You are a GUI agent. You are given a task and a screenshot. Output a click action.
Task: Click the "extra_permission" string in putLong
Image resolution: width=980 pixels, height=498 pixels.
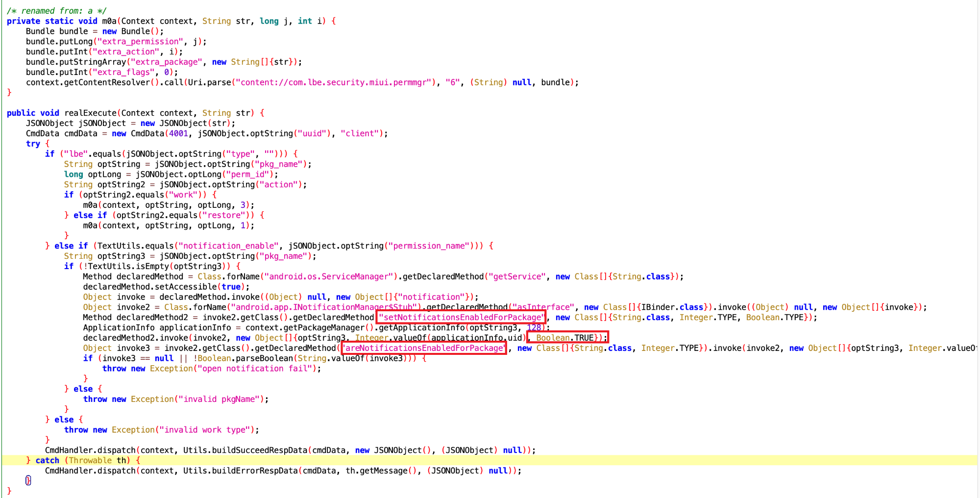[140, 42]
